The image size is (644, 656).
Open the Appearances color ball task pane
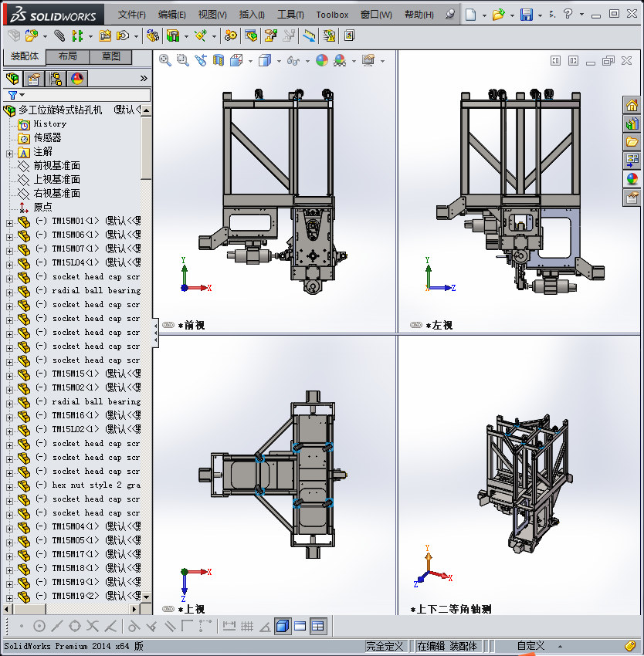pyautogui.click(x=632, y=179)
